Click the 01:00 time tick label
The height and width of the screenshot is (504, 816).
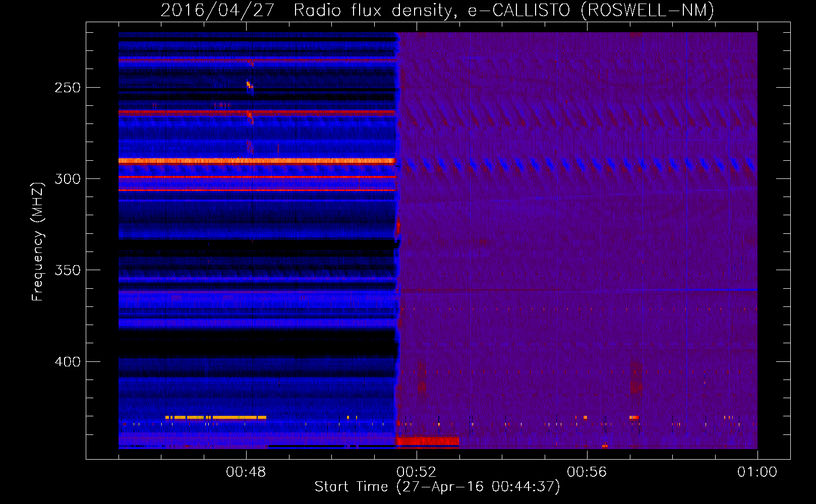pos(757,472)
